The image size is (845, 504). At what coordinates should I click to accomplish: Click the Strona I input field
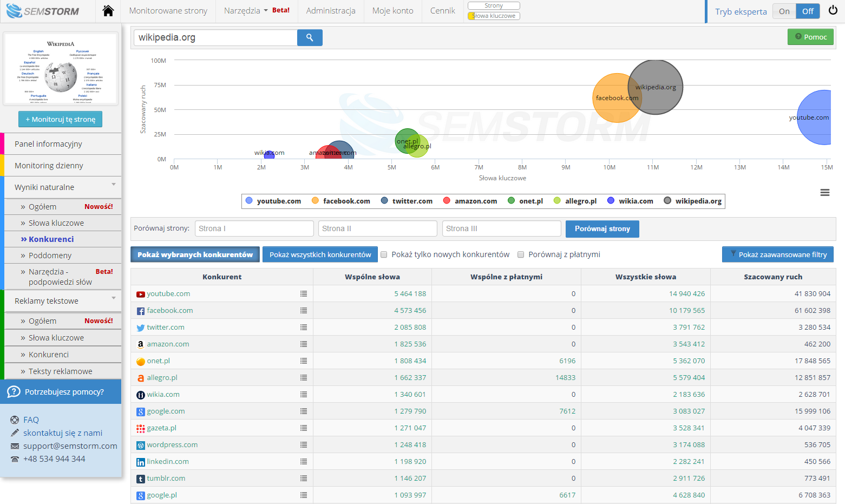pyautogui.click(x=254, y=228)
